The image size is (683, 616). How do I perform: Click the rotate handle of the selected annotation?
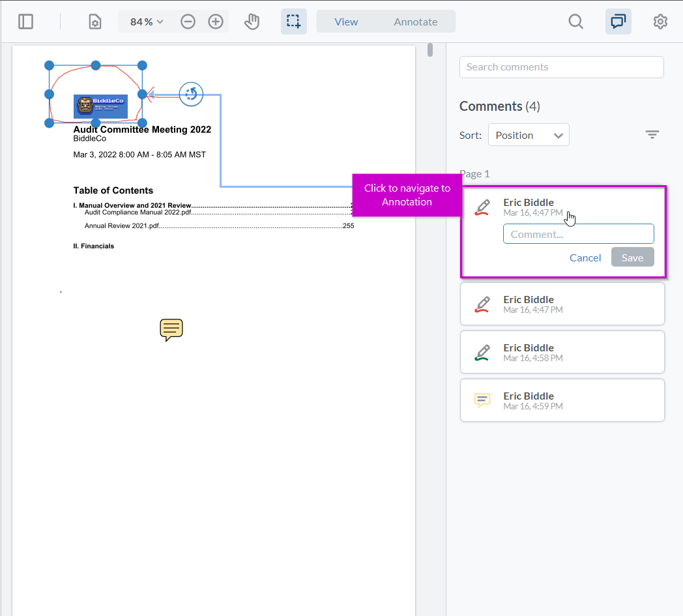[x=191, y=94]
